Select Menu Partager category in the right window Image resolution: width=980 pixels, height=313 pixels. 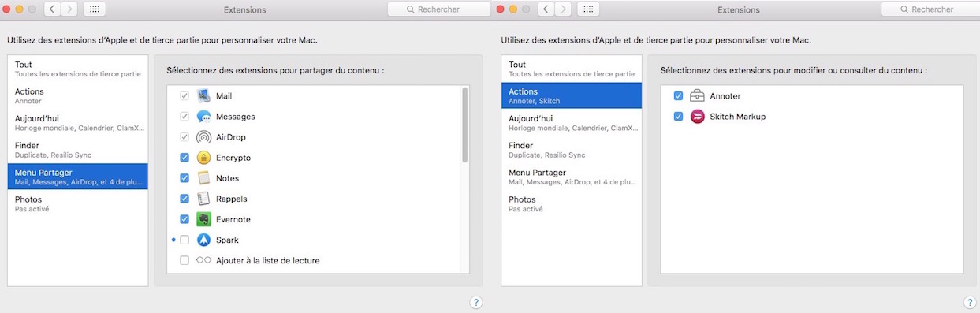click(x=572, y=176)
